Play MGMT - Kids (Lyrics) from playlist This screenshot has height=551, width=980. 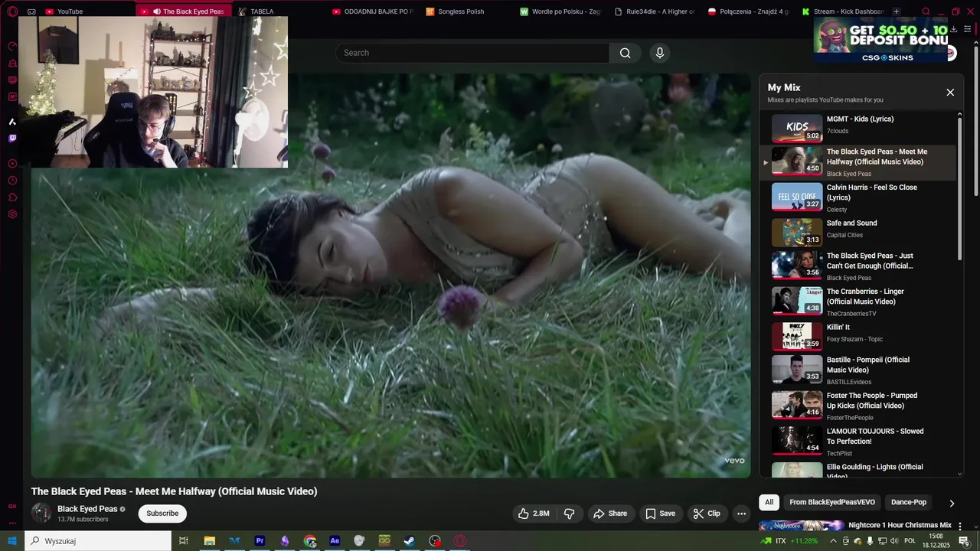click(857, 127)
